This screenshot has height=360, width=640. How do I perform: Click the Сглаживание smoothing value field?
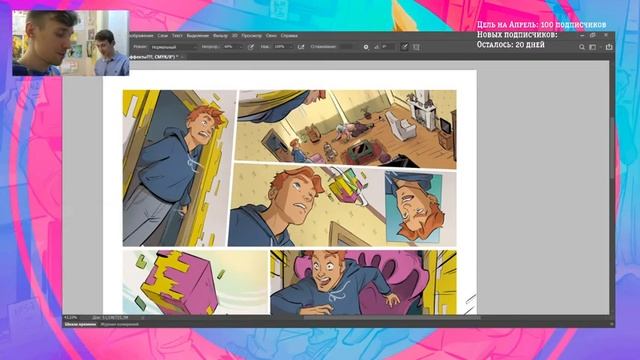click(346, 47)
